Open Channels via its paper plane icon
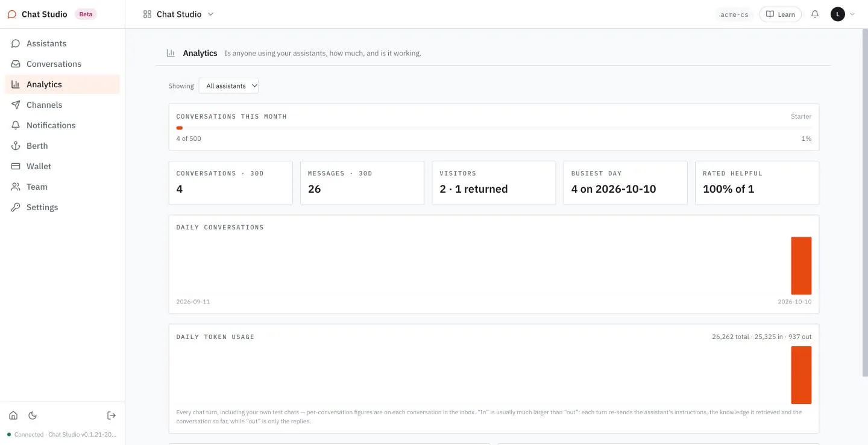 click(16, 105)
